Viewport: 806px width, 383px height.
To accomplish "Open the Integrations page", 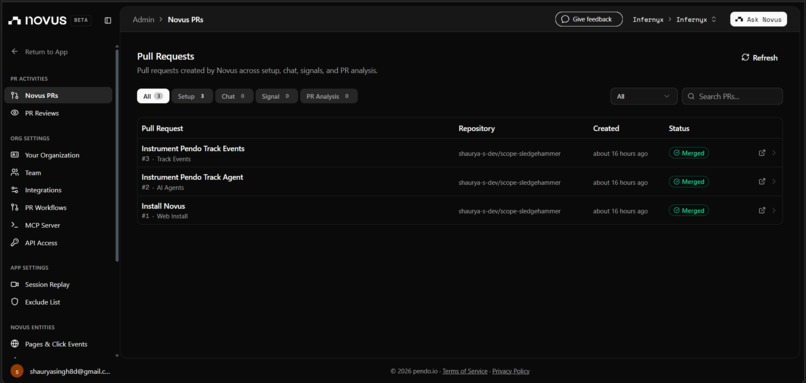I will [x=58, y=190].
